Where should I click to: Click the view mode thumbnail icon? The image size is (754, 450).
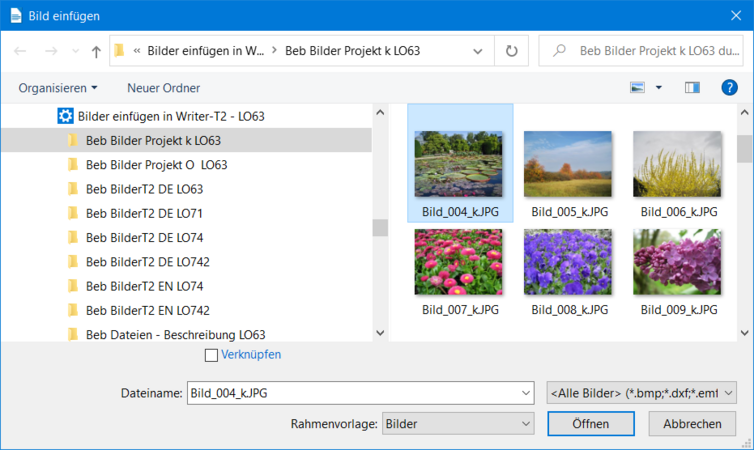pos(637,88)
